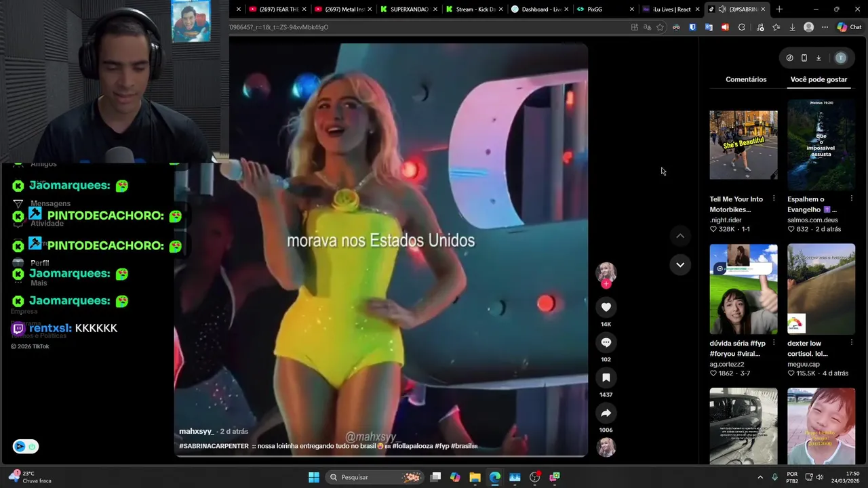Open comments via the speech bubble icon
Image resolution: width=868 pixels, height=488 pixels.
606,342
